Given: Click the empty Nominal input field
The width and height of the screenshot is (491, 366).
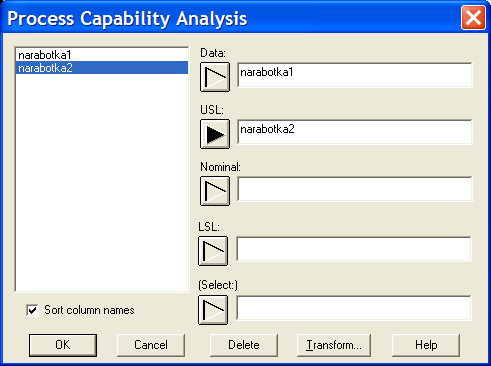Looking at the screenshot, I should click(355, 189).
